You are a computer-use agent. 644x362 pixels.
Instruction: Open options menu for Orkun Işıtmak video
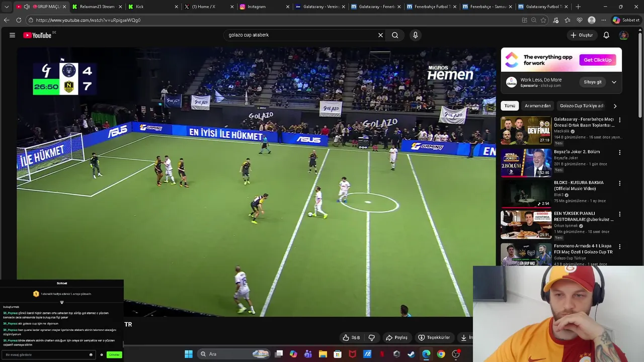tap(619, 214)
